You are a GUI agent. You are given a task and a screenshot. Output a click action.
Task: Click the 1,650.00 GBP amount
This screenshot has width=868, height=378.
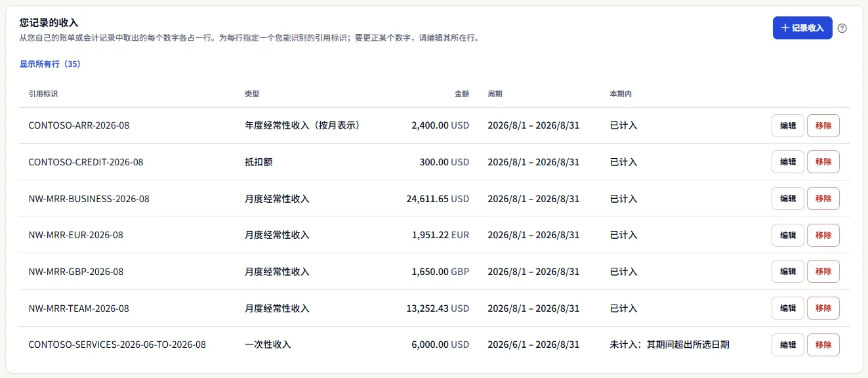pos(441,272)
